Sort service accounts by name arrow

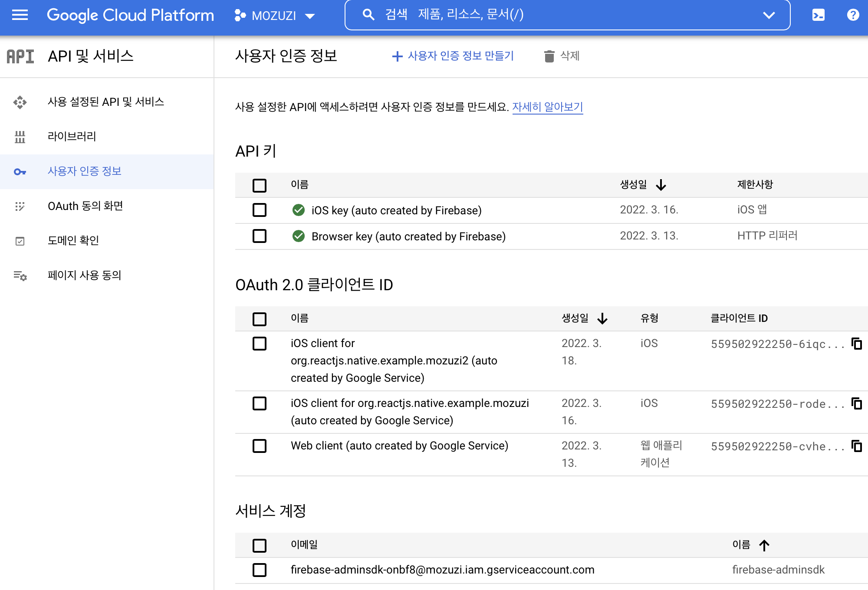pos(764,545)
